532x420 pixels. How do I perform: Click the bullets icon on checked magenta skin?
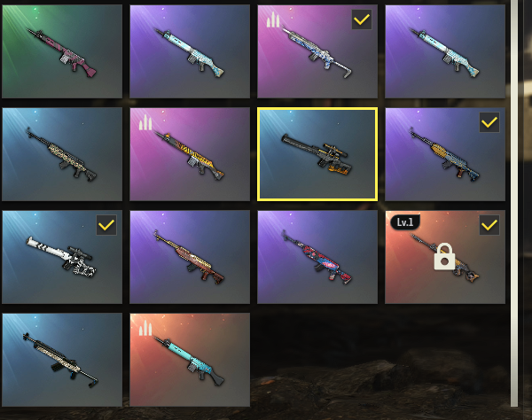coord(273,19)
